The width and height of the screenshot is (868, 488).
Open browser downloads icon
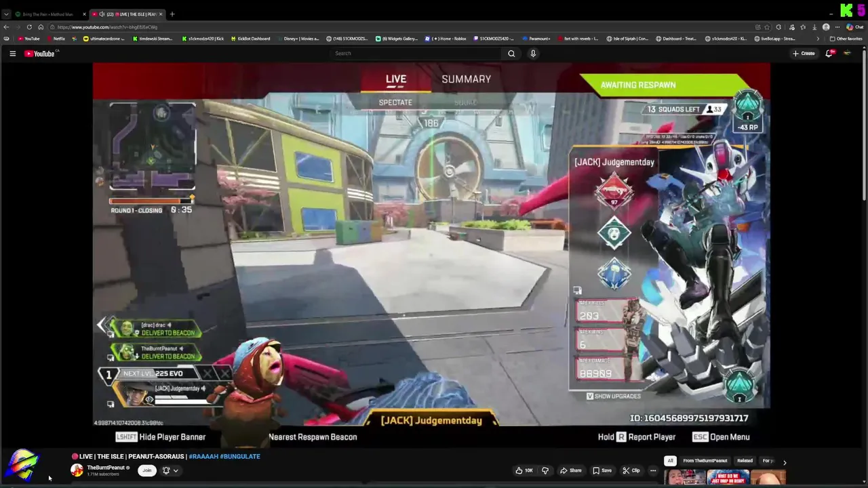pyautogui.click(x=814, y=27)
